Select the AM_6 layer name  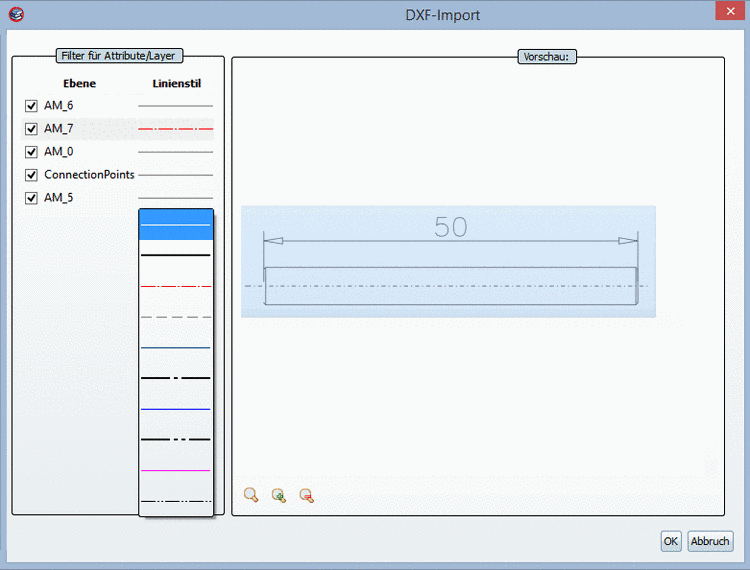[x=59, y=105]
